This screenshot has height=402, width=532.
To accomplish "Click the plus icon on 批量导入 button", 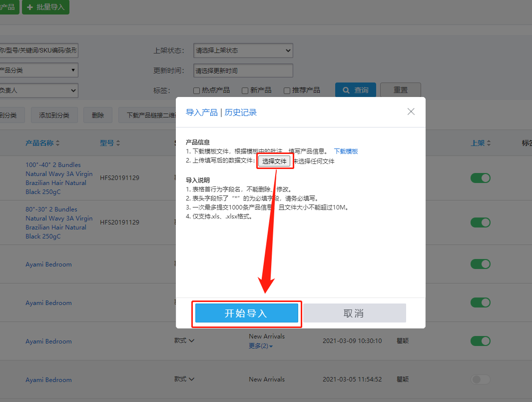I will tap(29, 7).
